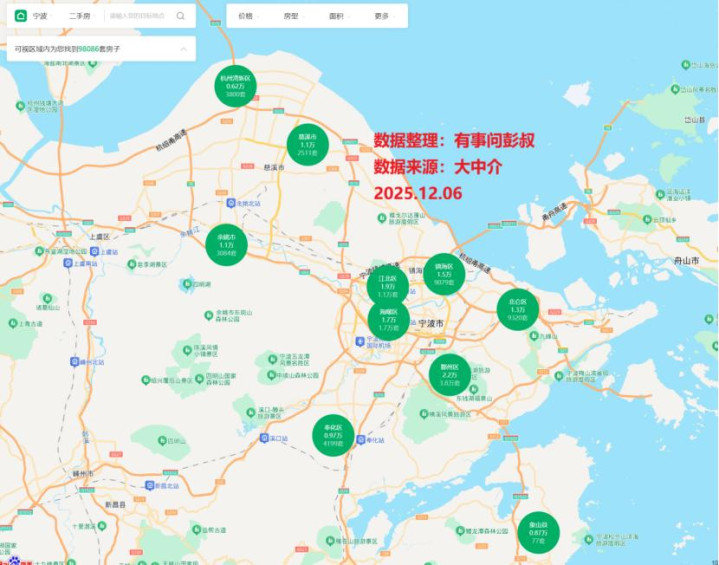Click the green house logo icon
The image size is (719, 565).
pos(20,16)
